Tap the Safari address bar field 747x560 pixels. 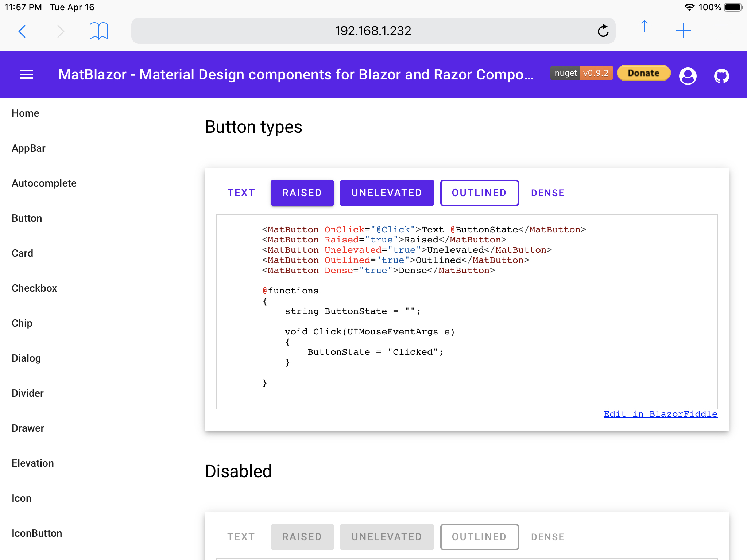pos(373,31)
